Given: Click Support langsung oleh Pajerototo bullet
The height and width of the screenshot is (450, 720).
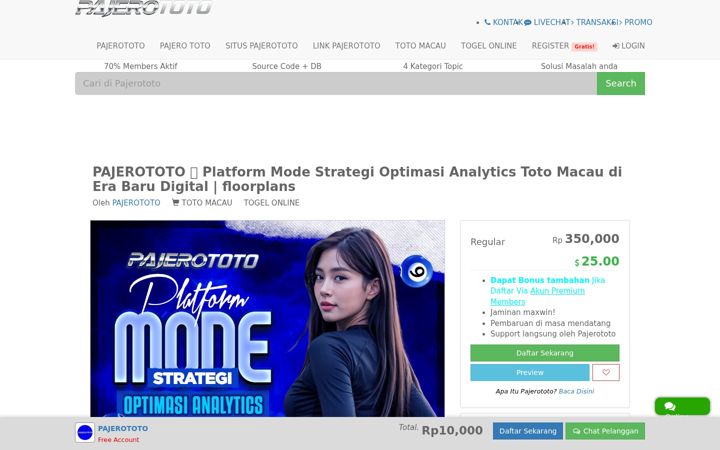Looking at the screenshot, I should (x=553, y=334).
